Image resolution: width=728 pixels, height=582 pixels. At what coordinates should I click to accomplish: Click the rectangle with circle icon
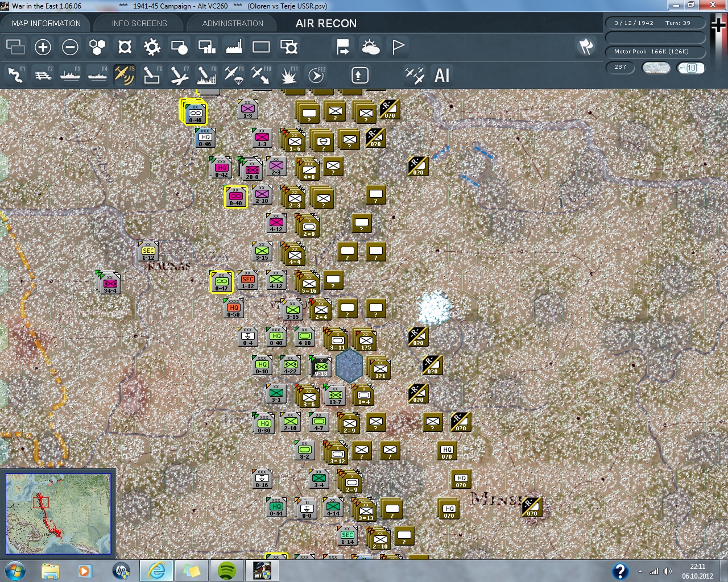point(179,47)
